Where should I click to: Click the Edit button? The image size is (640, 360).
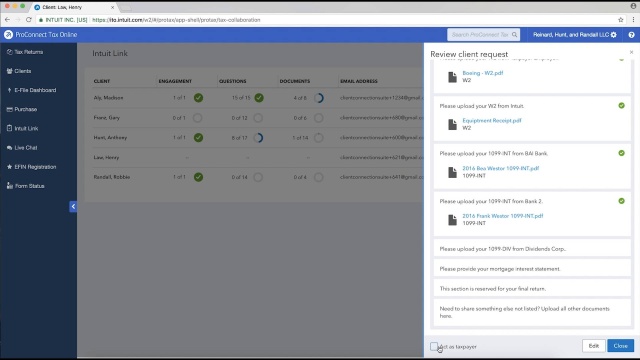click(x=593, y=346)
